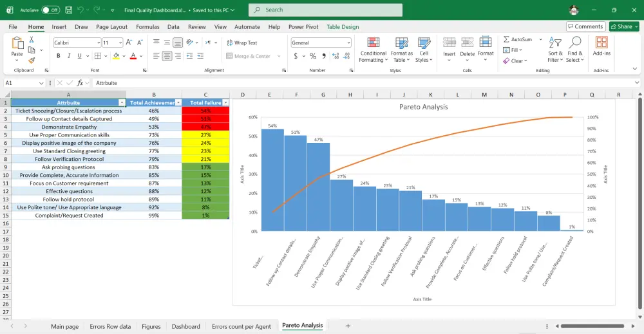Switch to the Errors Row data sheet
The width and height of the screenshot is (644, 334).
110,327
